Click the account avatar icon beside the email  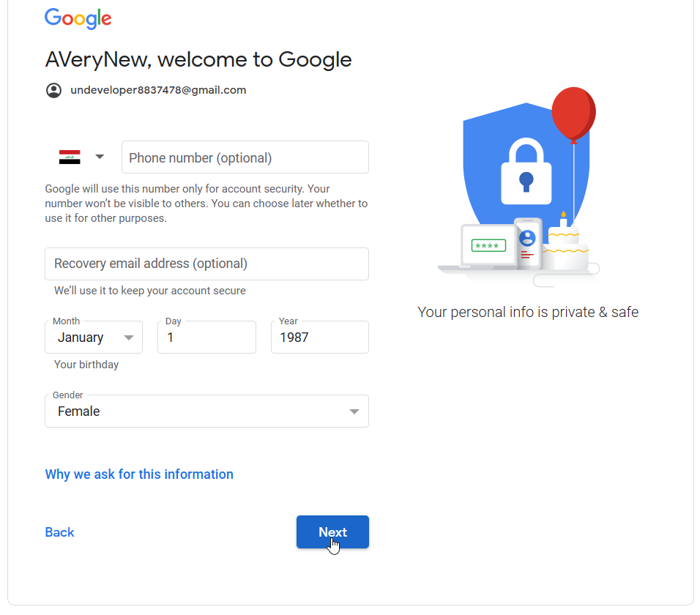click(x=53, y=91)
